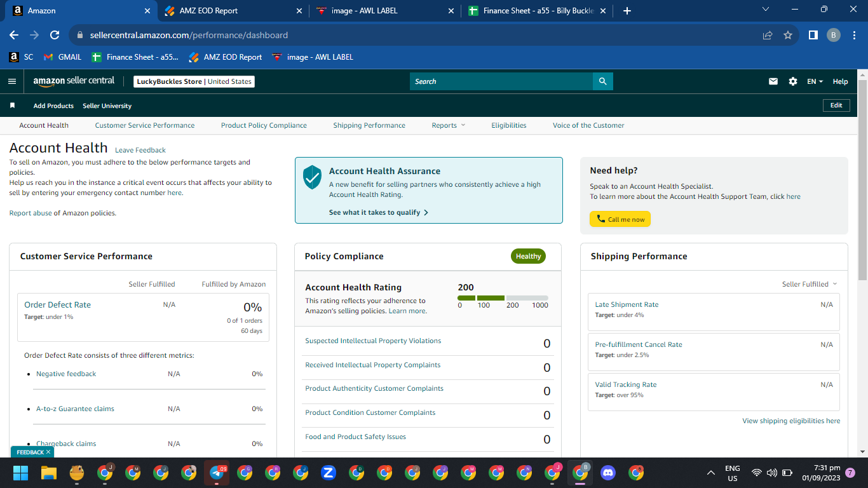Bookmark this page with the star icon

click(788, 36)
